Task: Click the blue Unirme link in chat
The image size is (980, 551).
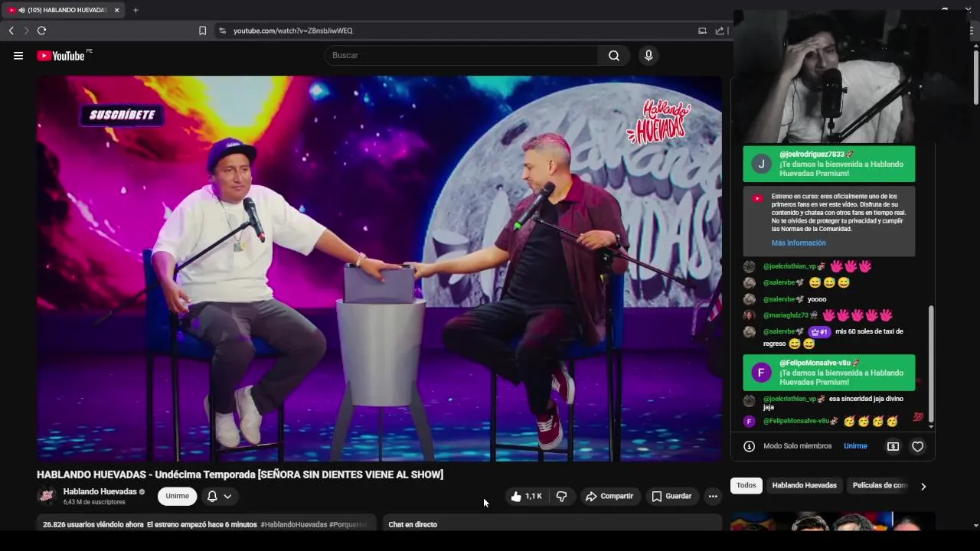Action: click(x=855, y=446)
